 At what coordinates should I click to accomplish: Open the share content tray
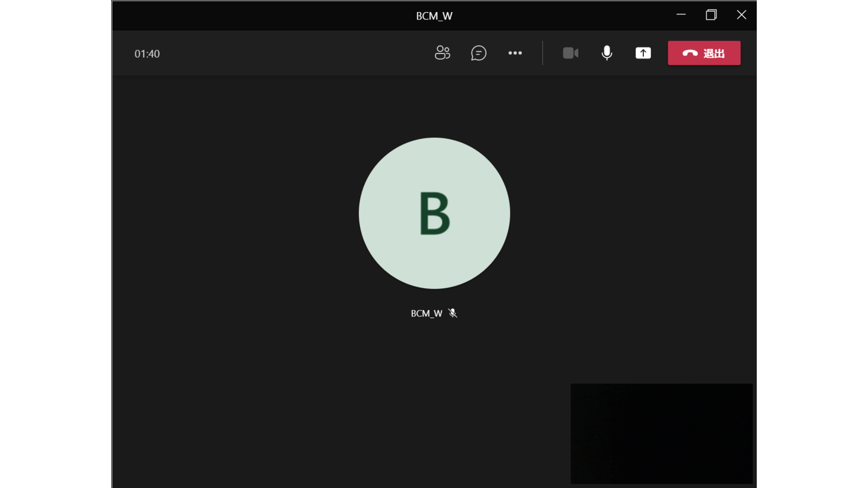pos(643,53)
